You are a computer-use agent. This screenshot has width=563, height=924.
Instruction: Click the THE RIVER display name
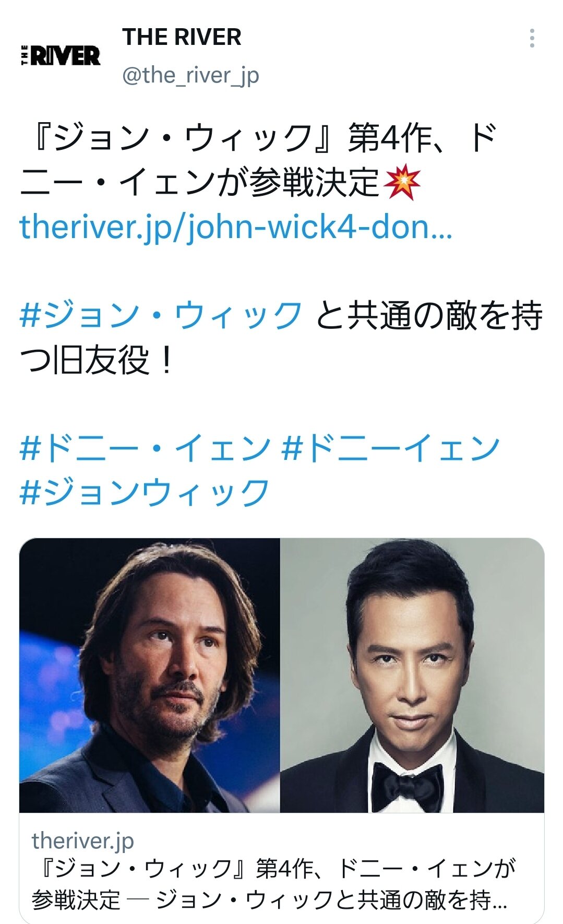pos(182,37)
